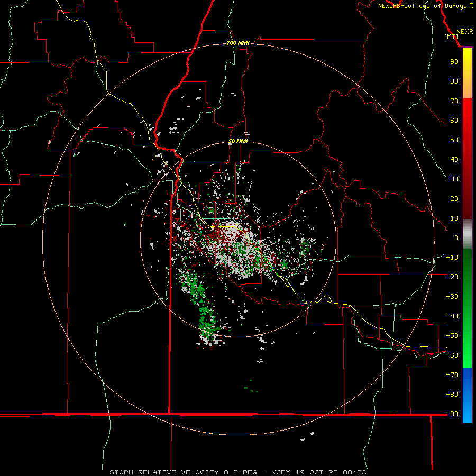Click the positive 70 tick label on scale
476x476 pixels.
click(x=454, y=101)
